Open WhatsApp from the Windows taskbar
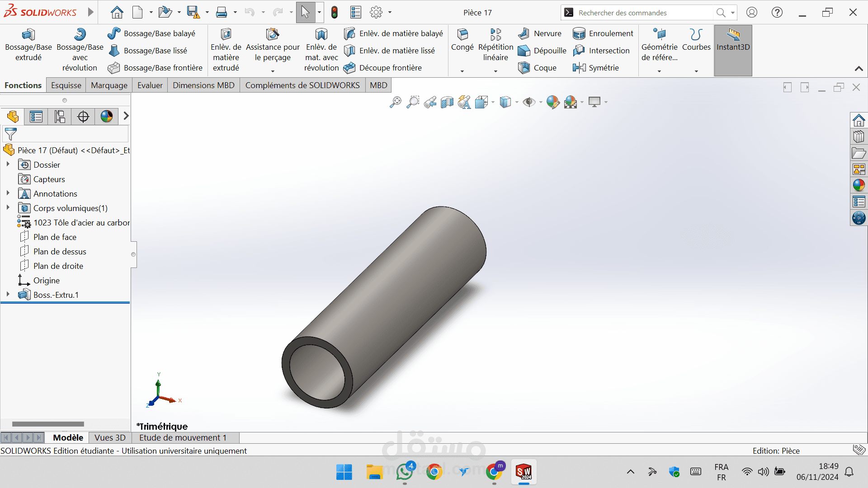 pos(404,472)
